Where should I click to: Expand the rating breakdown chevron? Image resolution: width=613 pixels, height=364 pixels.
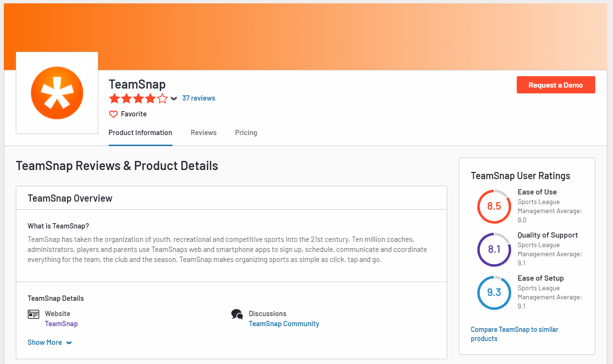point(174,99)
